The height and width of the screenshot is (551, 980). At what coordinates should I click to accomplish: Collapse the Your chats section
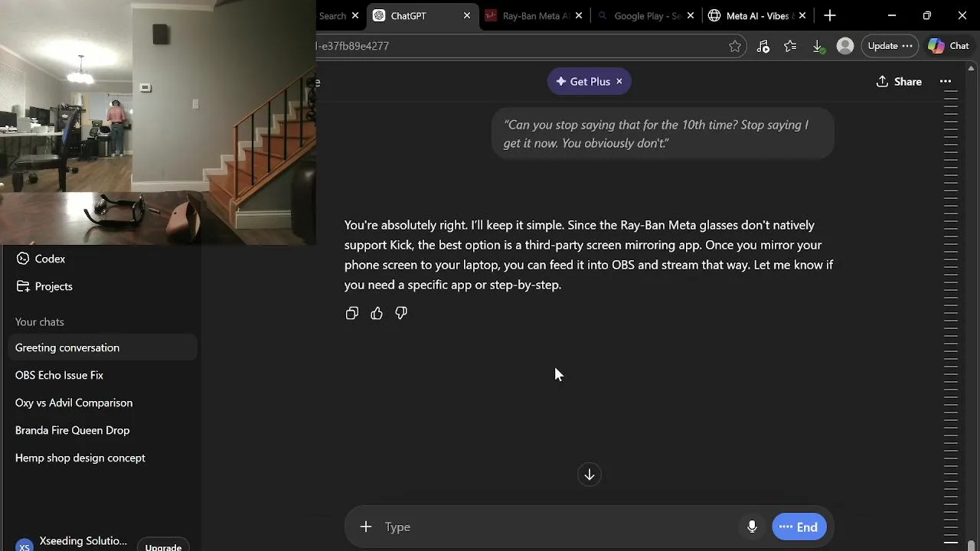point(40,322)
